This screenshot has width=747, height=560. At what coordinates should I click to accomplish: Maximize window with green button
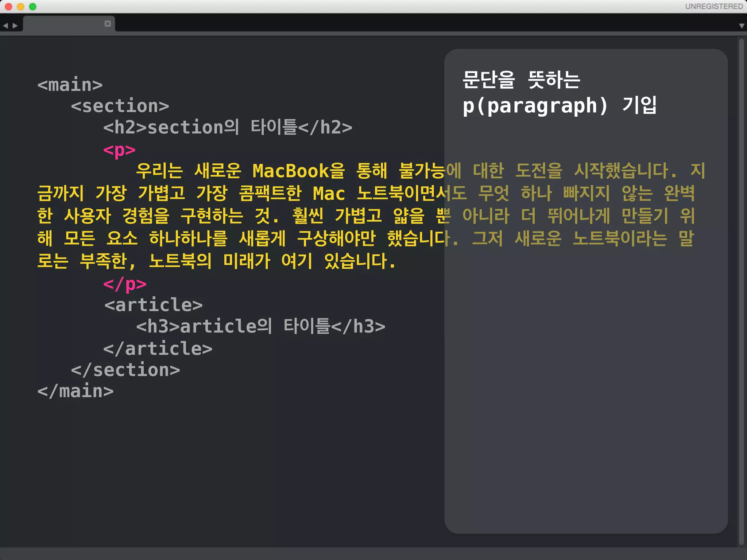(x=32, y=7)
